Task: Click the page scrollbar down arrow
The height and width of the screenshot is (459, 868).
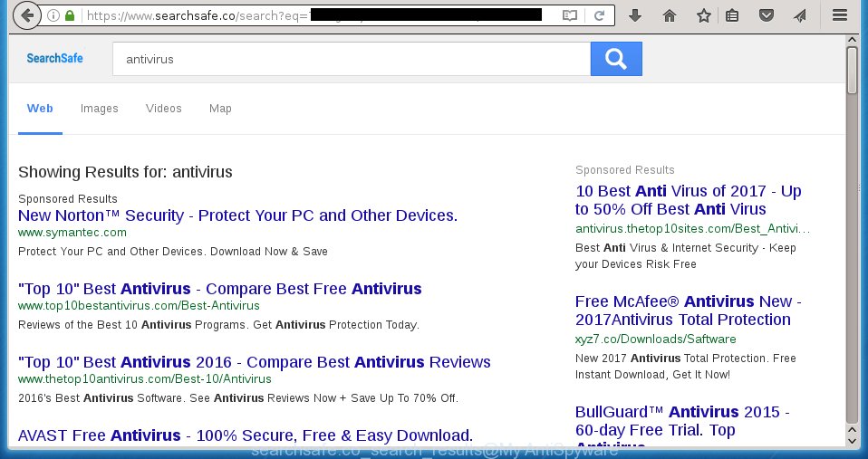Action: pyautogui.click(x=853, y=441)
